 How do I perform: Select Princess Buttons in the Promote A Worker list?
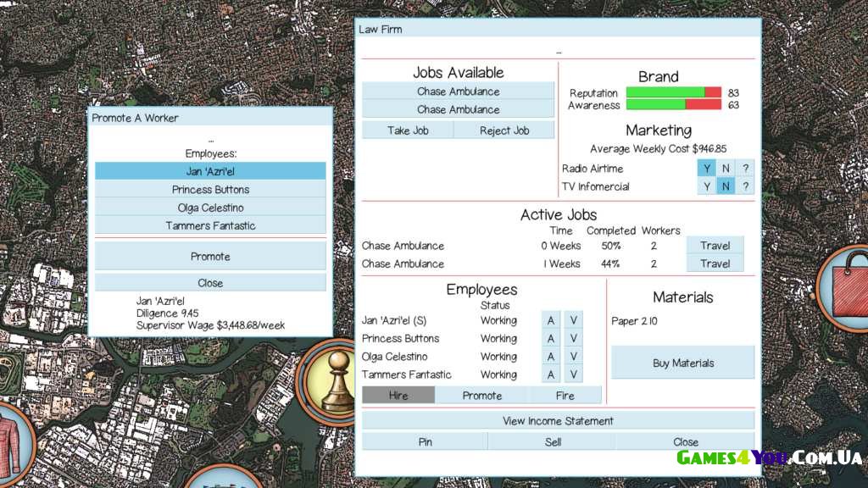tap(210, 190)
